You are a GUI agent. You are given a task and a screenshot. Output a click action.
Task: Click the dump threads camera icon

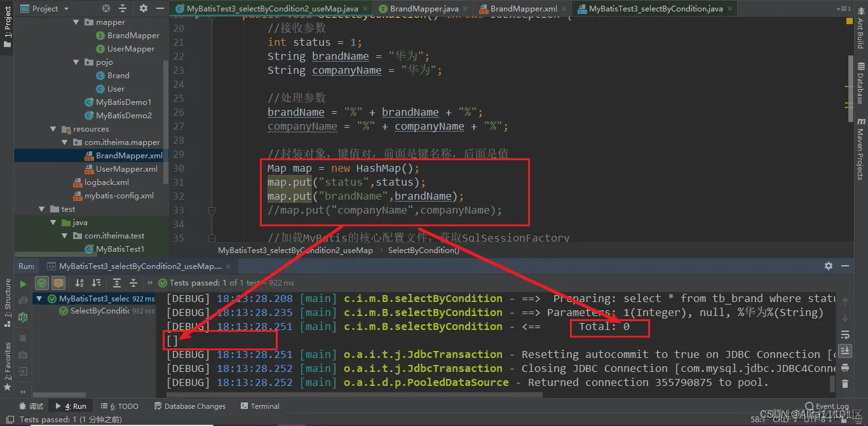(23, 355)
